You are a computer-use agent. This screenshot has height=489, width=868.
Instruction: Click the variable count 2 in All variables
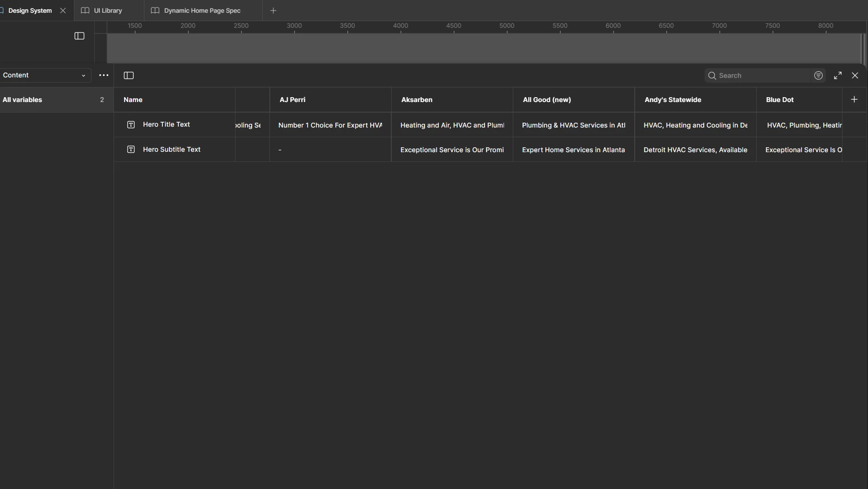[x=102, y=100]
